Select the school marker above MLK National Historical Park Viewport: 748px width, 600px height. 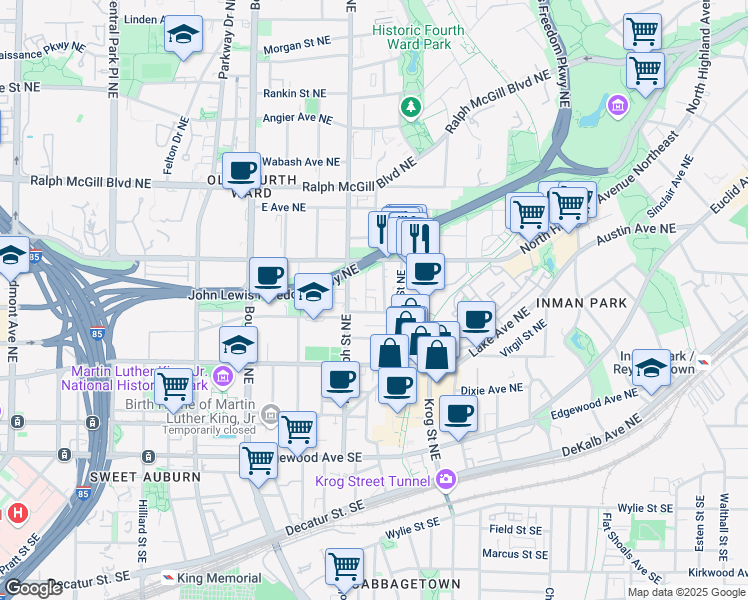pyautogui.click(x=239, y=348)
